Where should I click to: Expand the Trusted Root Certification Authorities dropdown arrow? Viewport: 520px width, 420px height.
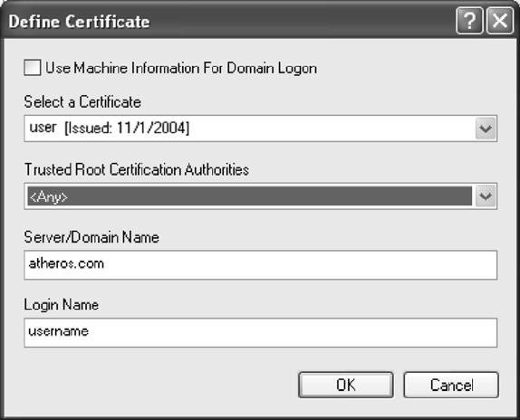click(486, 196)
